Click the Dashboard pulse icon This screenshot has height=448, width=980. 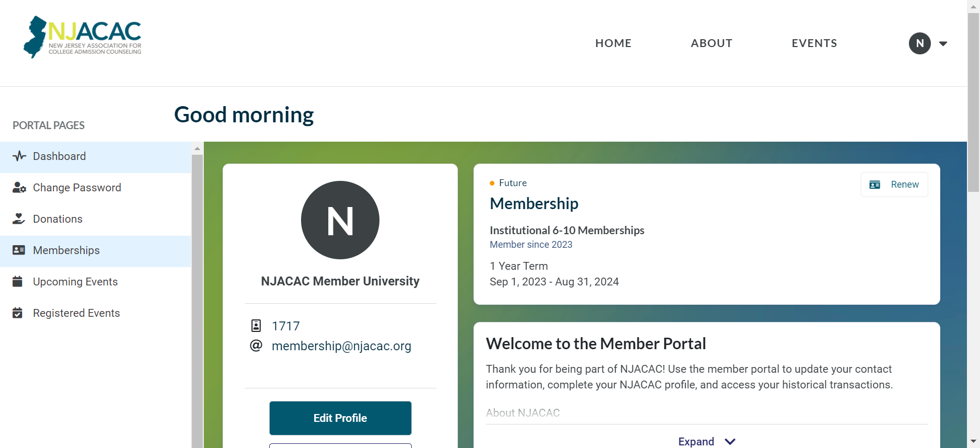19,156
